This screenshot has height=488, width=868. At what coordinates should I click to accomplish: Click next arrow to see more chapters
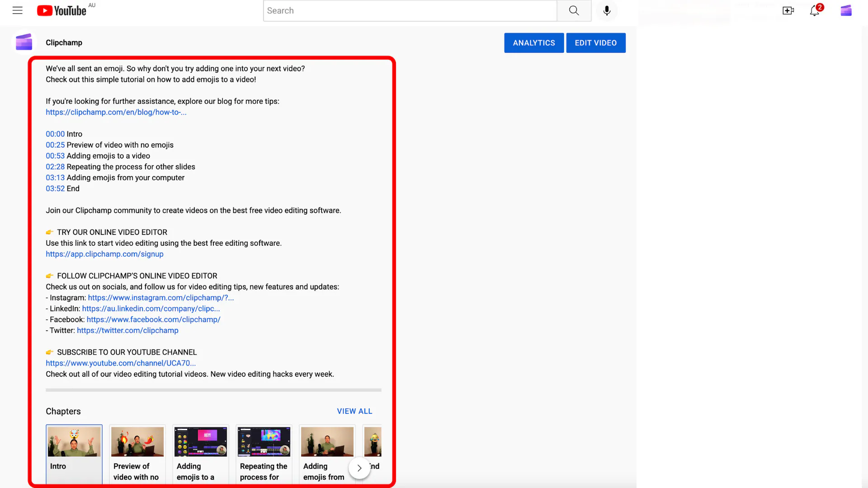tap(359, 468)
